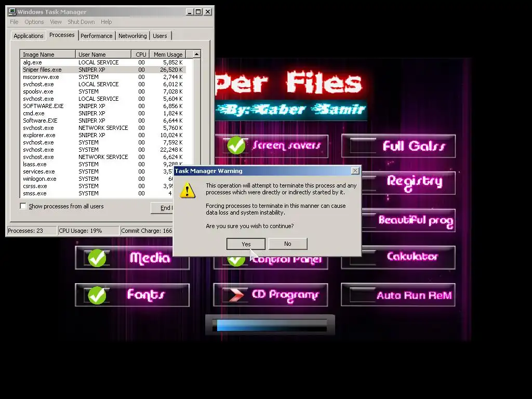The height and width of the screenshot is (399, 532).
Task: Click the CPU Usage 19% status entry
Action: click(x=88, y=231)
